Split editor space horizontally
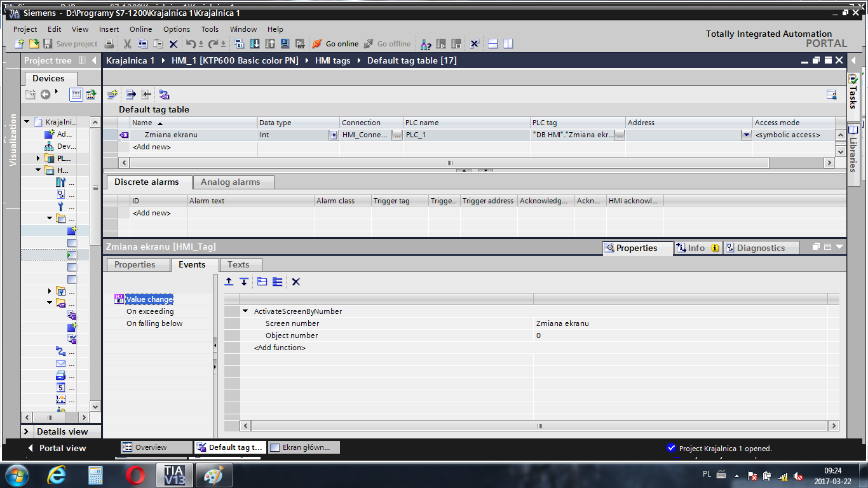Screen dimensions: 868x488 492,44
